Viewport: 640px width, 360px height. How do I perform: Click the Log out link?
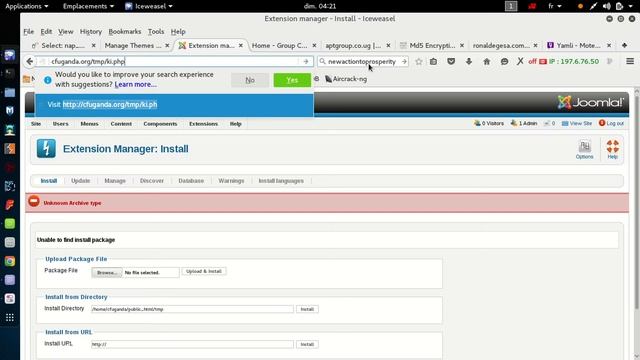pyautogui.click(x=611, y=123)
